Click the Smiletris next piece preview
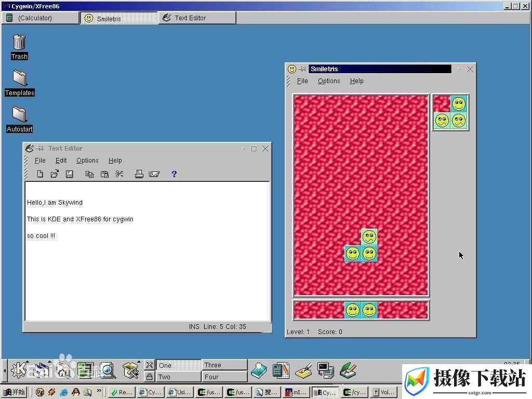This screenshot has height=399, width=532. 450,113
